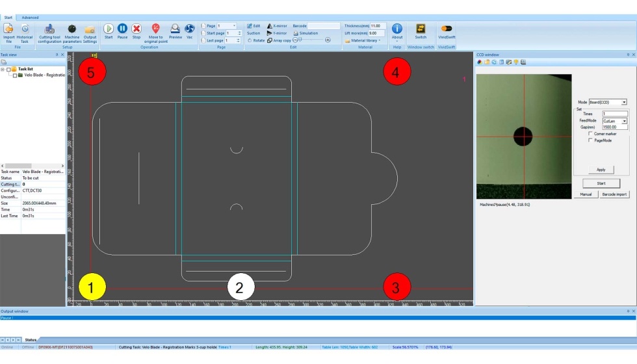
Task: Open Cutting tool configuration
Action: coord(49,29)
